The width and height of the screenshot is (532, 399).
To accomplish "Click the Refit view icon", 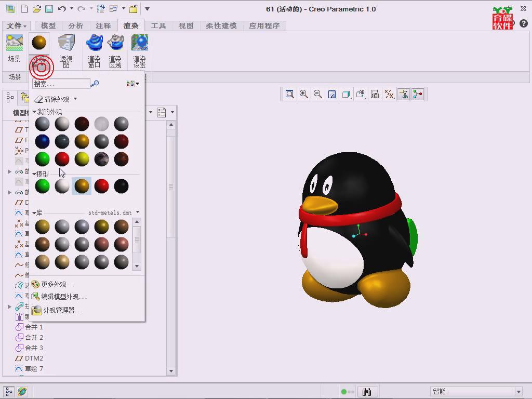I will 289,94.
